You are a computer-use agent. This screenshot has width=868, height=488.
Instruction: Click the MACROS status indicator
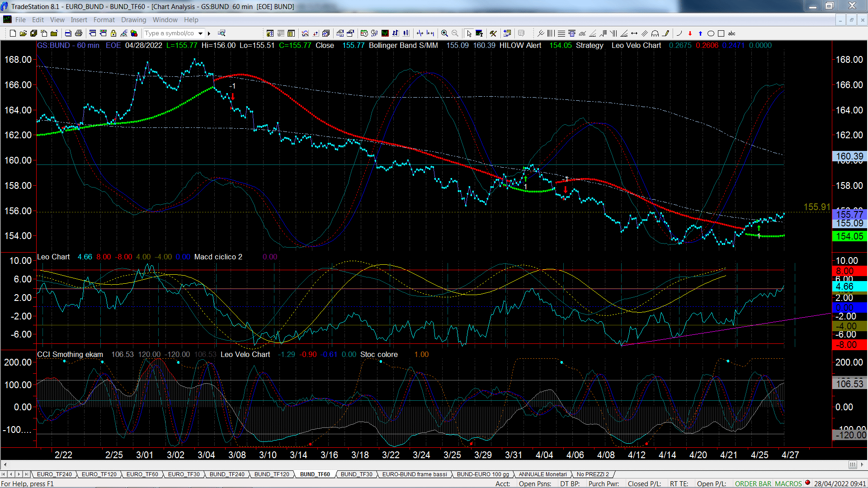788,483
